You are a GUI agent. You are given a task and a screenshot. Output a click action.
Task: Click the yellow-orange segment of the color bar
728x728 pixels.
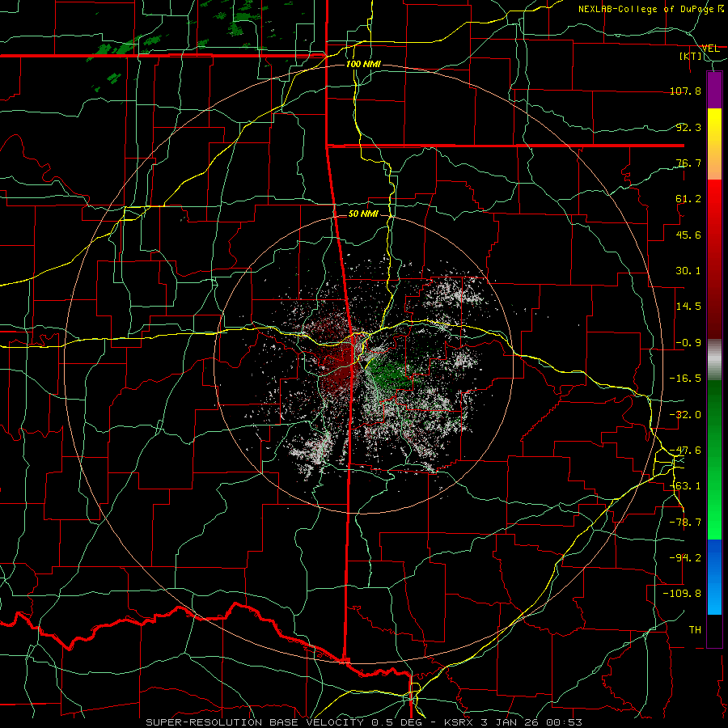point(714,144)
